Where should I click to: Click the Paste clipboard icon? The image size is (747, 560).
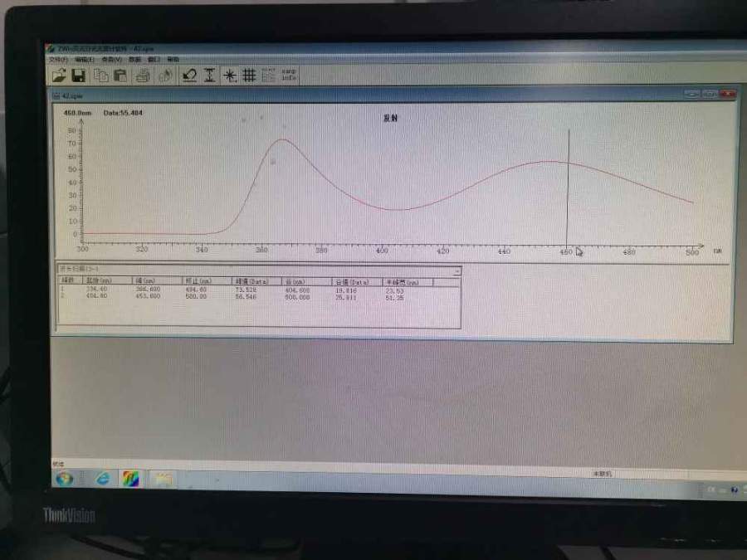point(120,75)
